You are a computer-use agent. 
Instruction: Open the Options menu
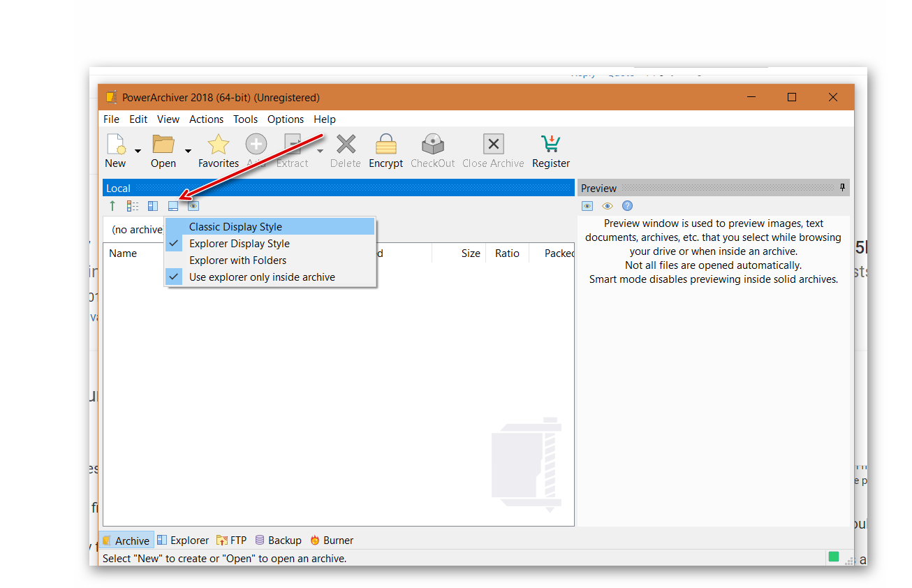(286, 119)
